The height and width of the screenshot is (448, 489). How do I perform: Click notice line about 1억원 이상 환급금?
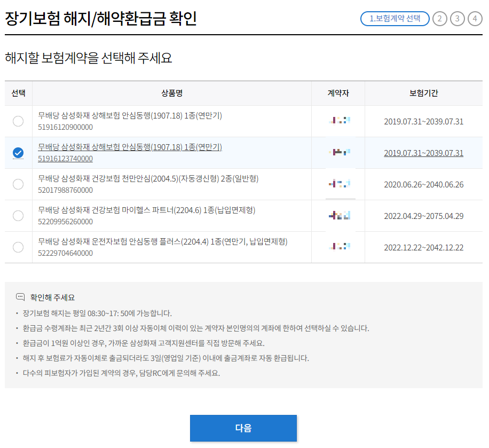pos(144,343)
